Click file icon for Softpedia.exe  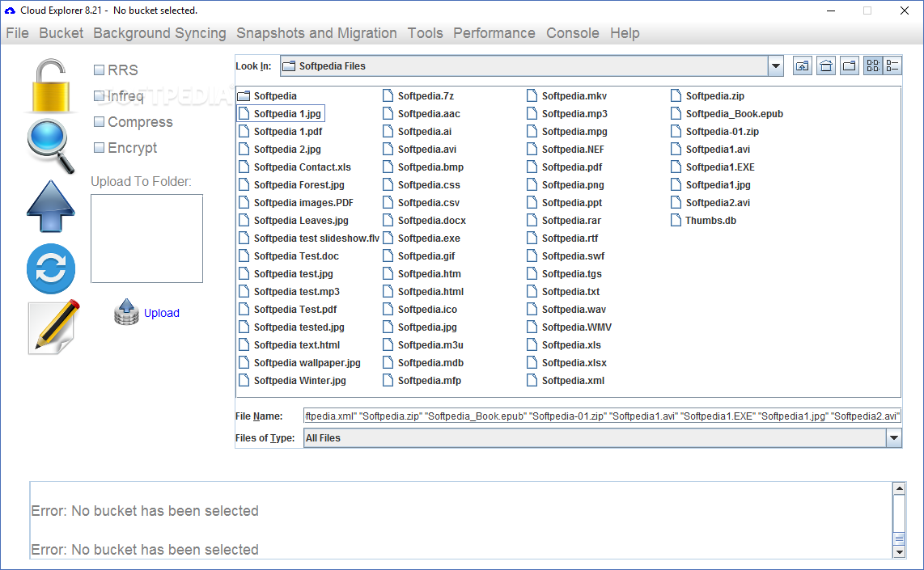tap(388, 239)
